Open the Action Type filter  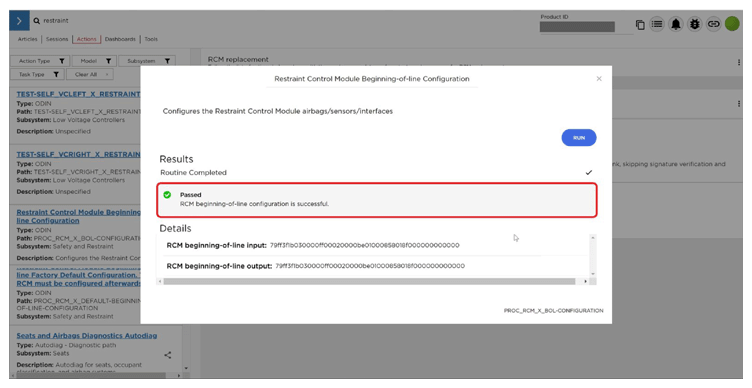pyautogui.click(x=40, y=61)
